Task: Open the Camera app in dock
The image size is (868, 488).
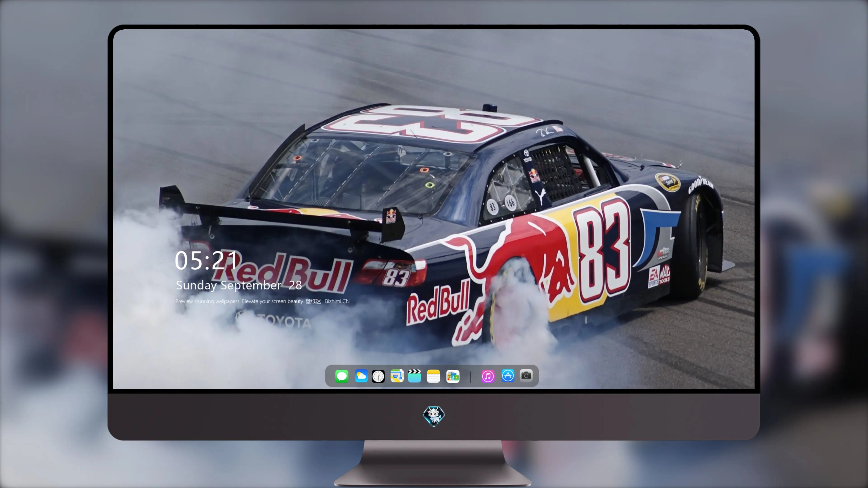Action: 526,375
